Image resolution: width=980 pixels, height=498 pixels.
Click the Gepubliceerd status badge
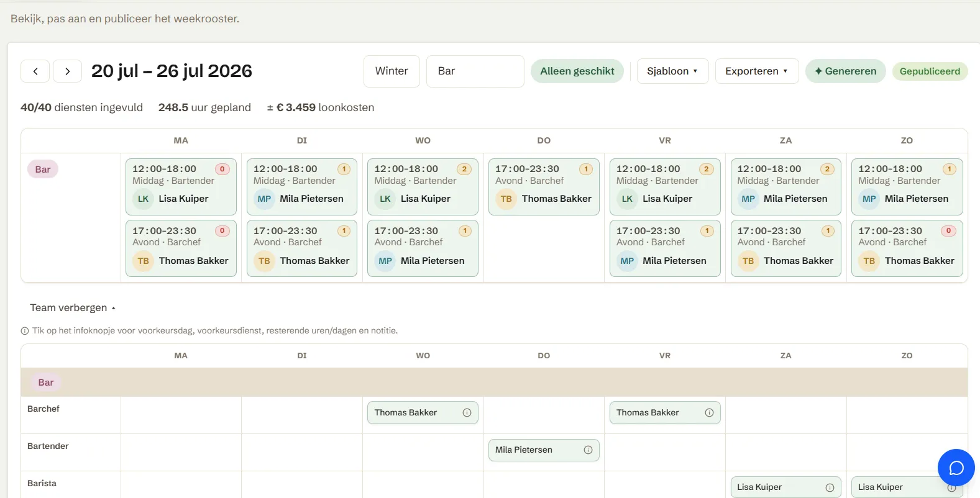point(930,71)
